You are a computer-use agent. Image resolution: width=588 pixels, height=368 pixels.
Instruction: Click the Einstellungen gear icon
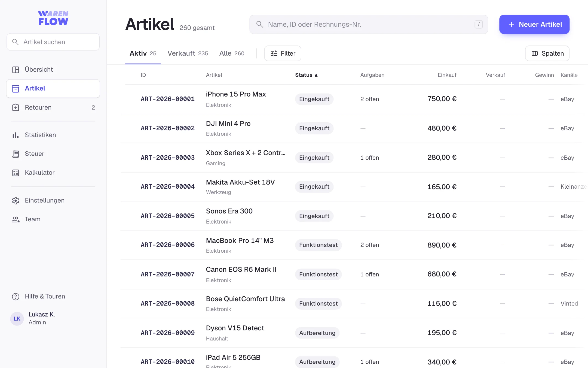[16, 201]
